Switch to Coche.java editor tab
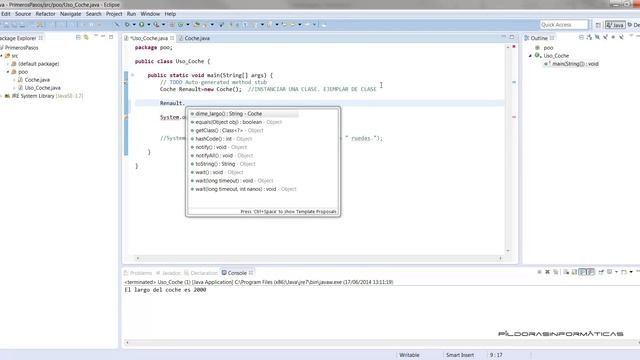 (x=194, y=38)
